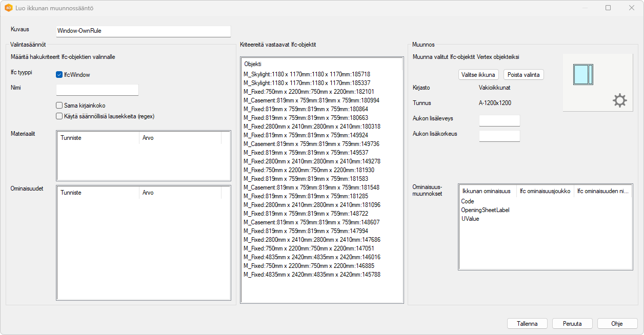Select object M_Casement ending 148607
Viewport: 644px width, 335px height.
click(x=311, y=222)
